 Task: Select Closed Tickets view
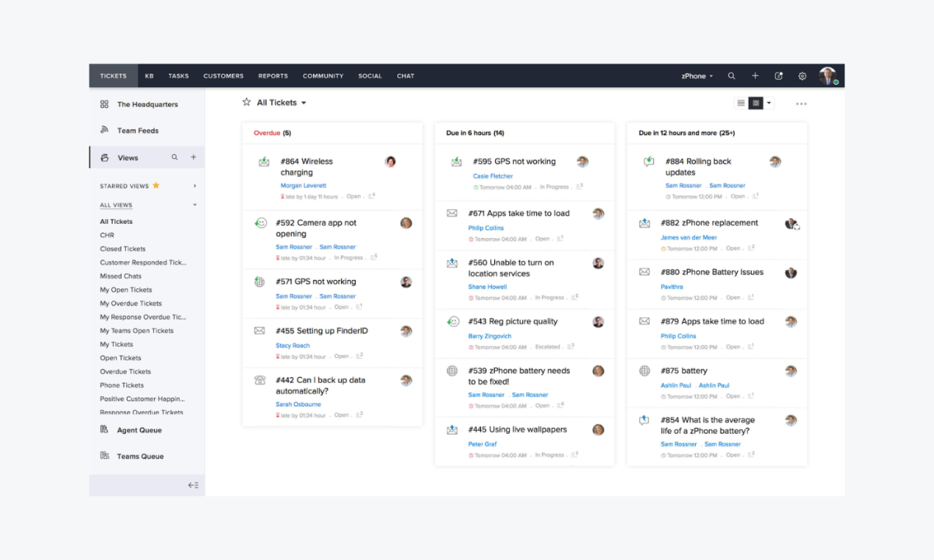point(123,249)
